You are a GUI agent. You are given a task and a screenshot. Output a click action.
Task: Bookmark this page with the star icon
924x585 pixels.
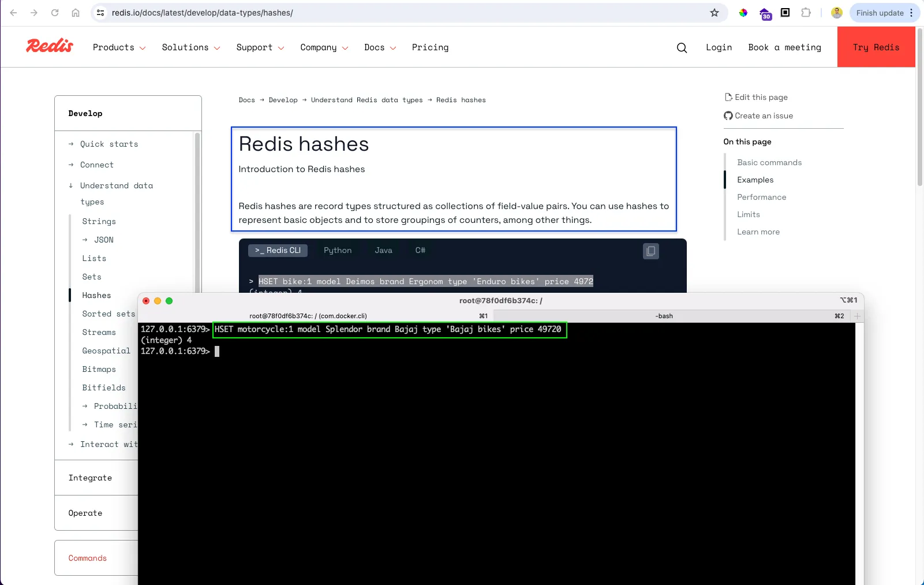coord(714,13)
